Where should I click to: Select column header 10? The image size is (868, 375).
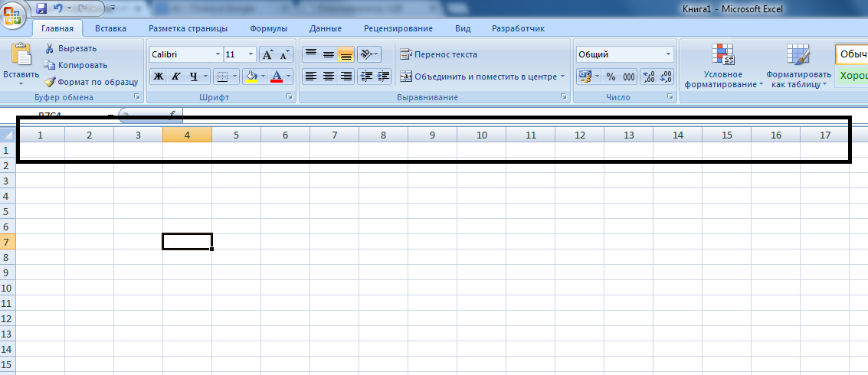tap(482, 135)
